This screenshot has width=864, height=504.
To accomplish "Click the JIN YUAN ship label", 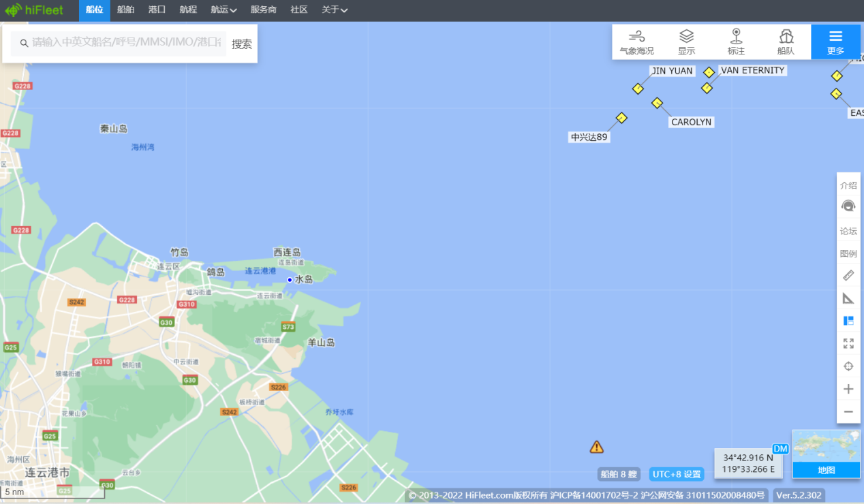I will (x=672, y=71).
